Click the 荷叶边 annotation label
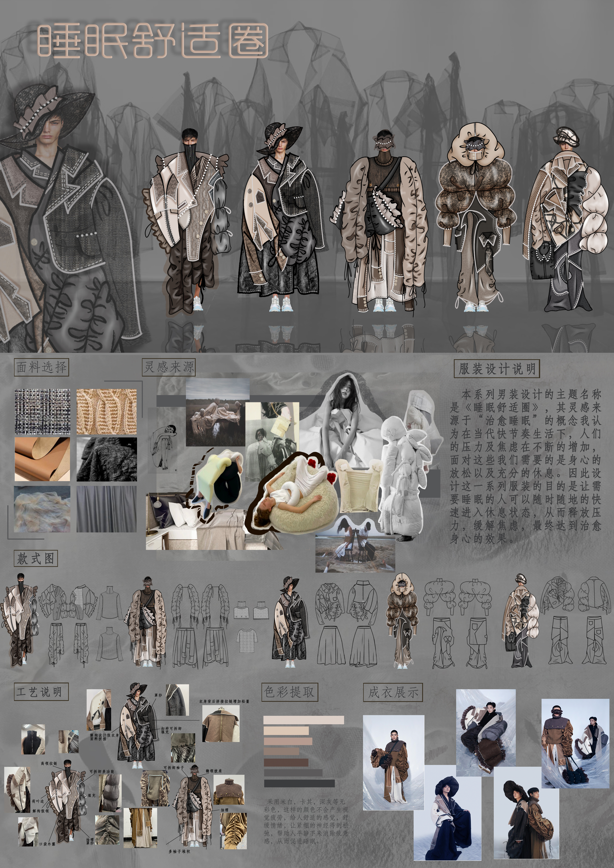This screenshot has width=614, height=868. 38,801
